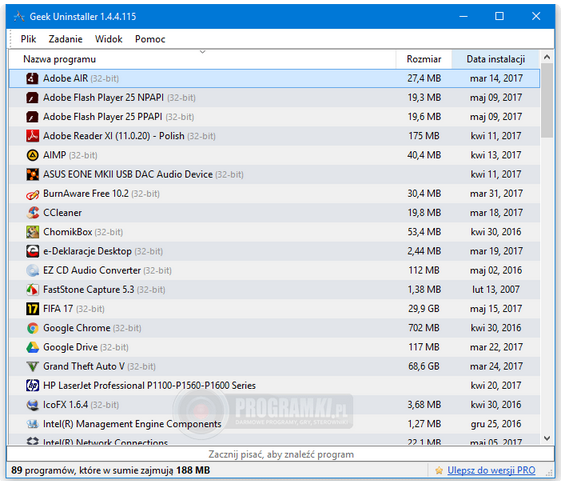The height and width of the screenshot is (481, 561).
Task: Click the BurnAware Free 10.2 icon
Action: point(32,194)
